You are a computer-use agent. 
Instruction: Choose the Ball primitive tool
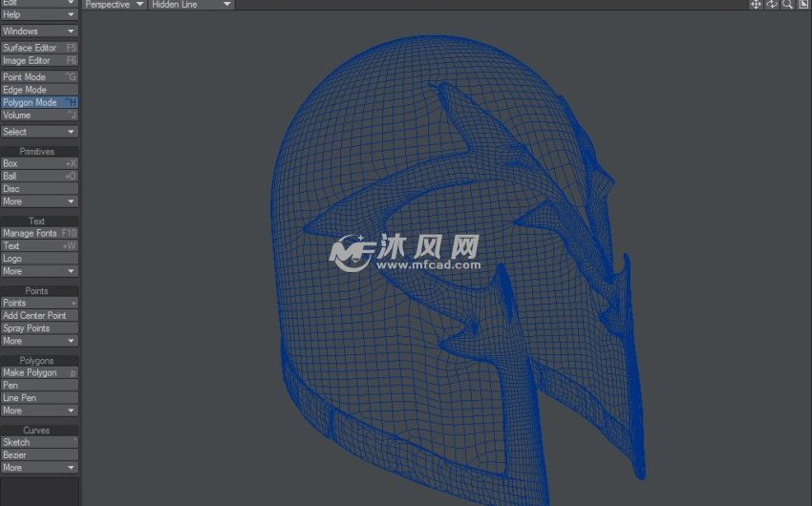coord(39,177)
